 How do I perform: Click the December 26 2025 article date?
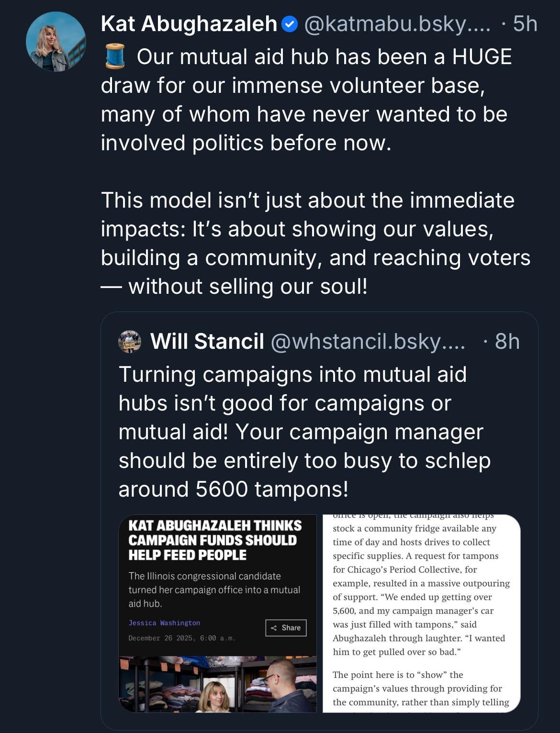[181, 638]
